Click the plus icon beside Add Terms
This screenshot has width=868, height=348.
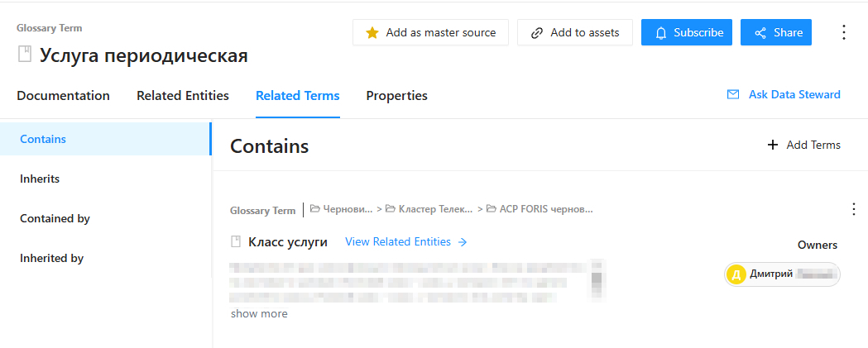coord(773,145)
